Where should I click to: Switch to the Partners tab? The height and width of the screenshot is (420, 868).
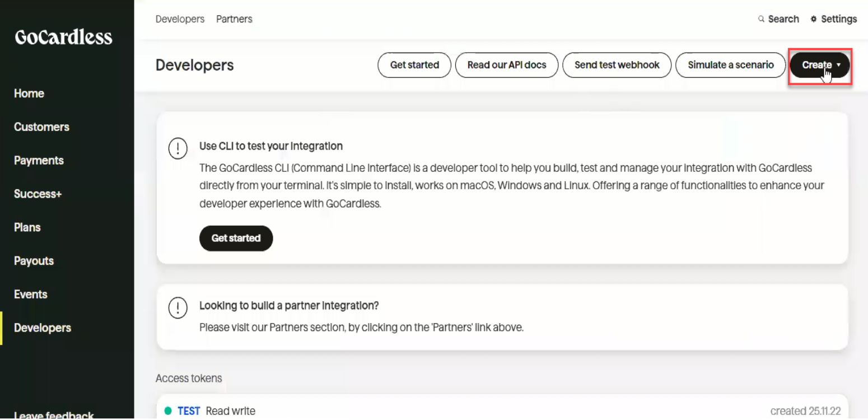[x=234, y=19]
